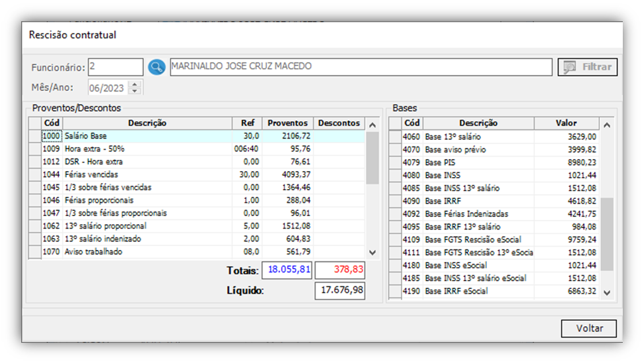Increase Mês/Ano with the up spinner arrow
Image resolution: width=644 pixels, height=364 pixels.
[x=134, y=84]
